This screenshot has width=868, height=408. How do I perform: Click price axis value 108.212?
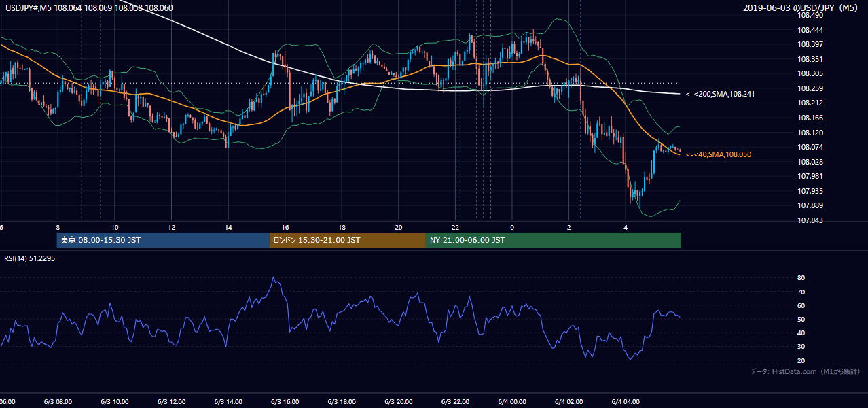[810, 103]
